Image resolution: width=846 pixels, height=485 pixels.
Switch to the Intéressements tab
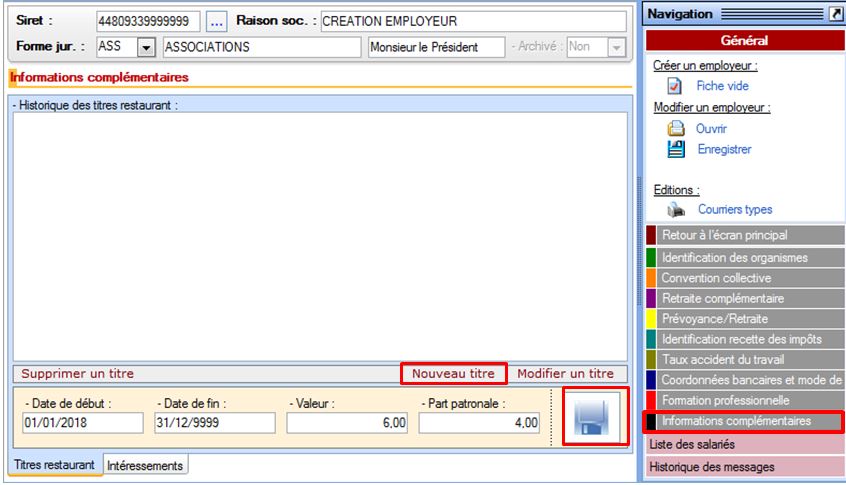145,465
